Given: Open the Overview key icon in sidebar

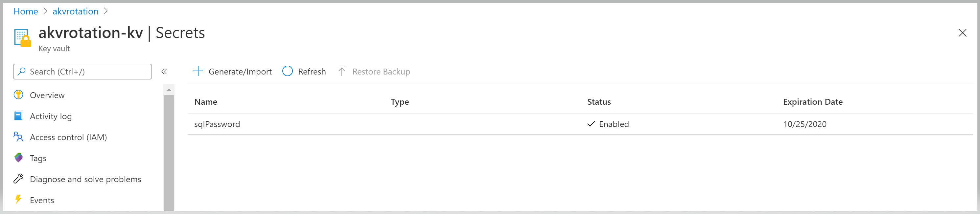Looking at the screenshot, I should [x=18, y=95].
